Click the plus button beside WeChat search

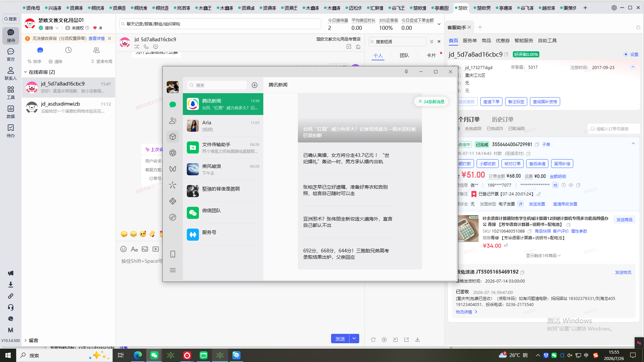(x=255, y=85)
